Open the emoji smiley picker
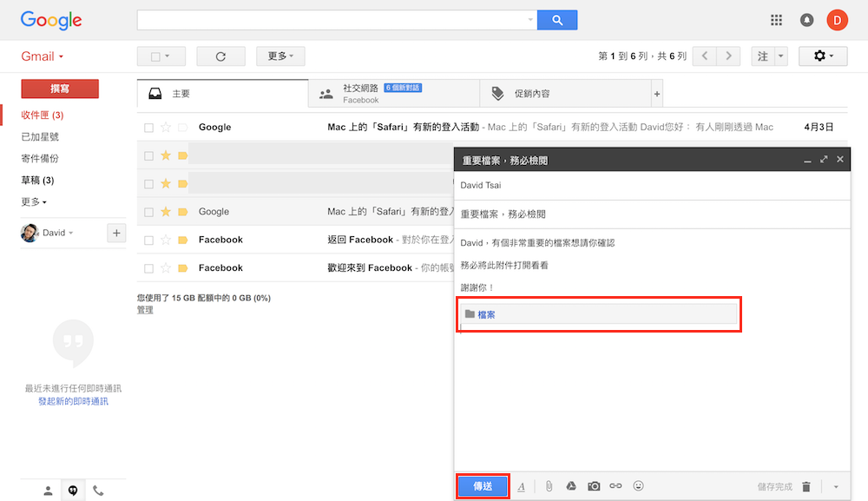The image size is (868, 501). (x=638, y=487)
